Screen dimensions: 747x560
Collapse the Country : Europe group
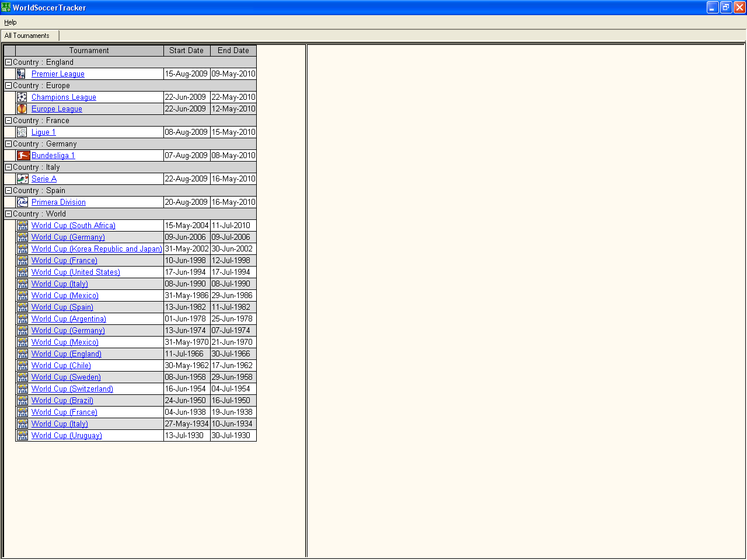[8, 86]
